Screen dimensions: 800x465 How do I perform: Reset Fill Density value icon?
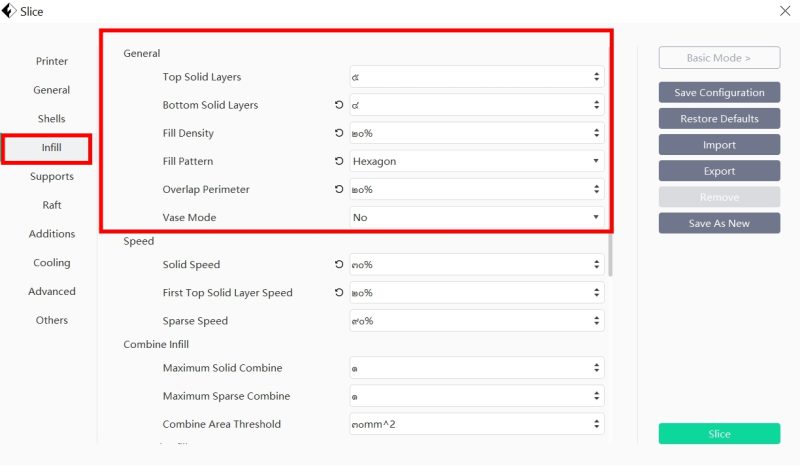pyautogui.click(x=339, y=133)
